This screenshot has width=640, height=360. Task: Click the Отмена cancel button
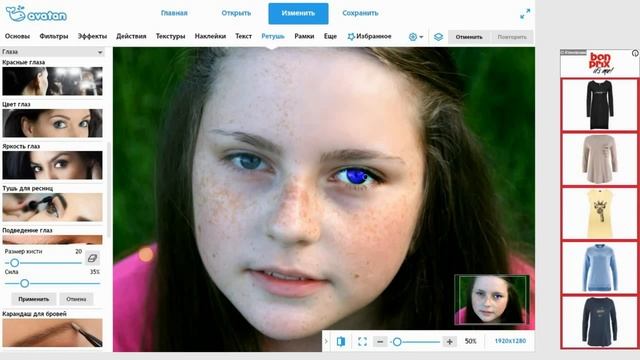coord(76,299)
